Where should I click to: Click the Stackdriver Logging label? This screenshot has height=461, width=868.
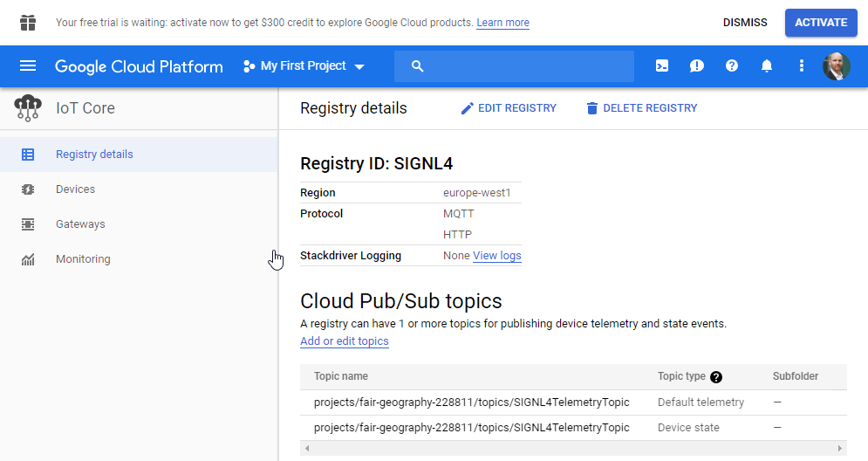[x=351, y=256]
